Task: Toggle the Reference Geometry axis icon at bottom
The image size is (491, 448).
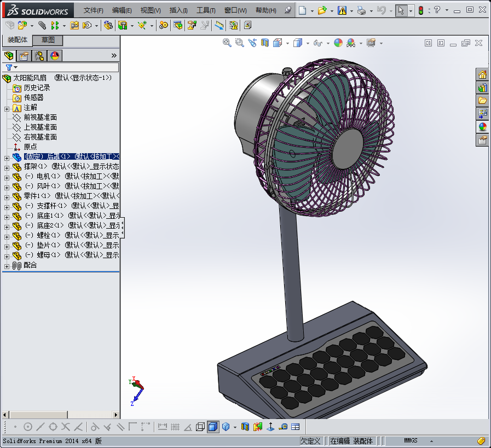Action: point(270,427)
